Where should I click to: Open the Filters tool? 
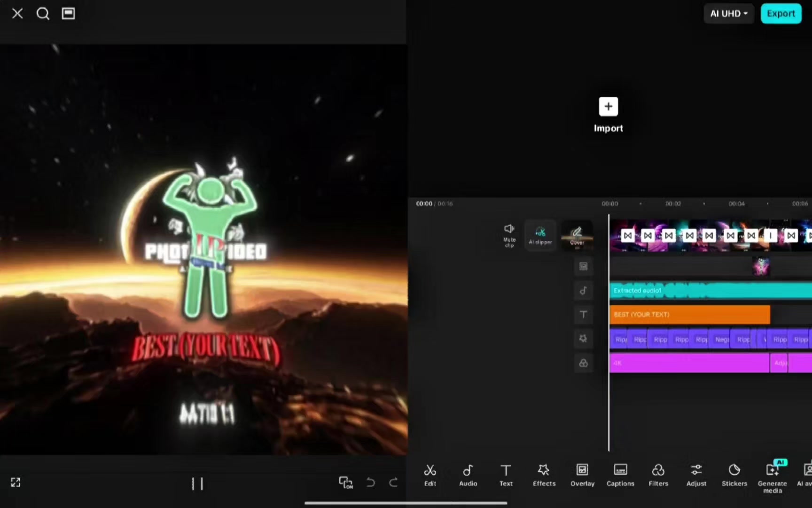(658, 475)
